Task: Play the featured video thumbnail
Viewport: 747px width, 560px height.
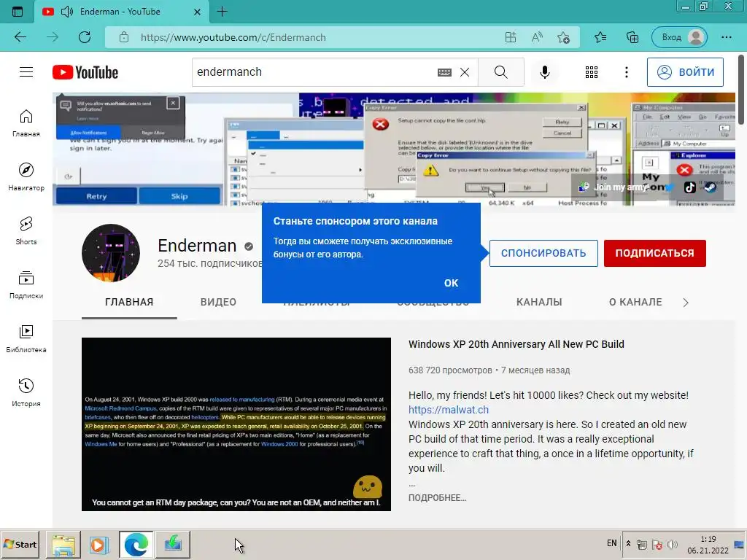Action: pyautogui.click(x=236, y=424)
